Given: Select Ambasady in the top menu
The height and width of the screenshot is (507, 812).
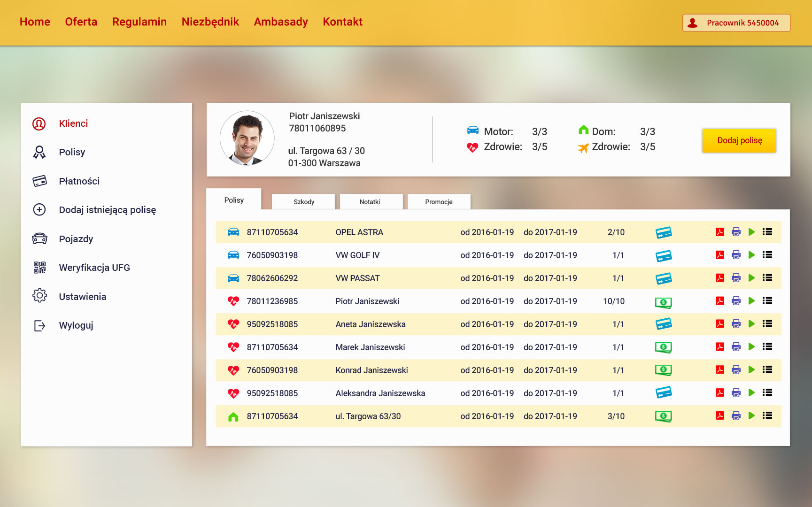Looking at the screenshot, I should [280, 22].
